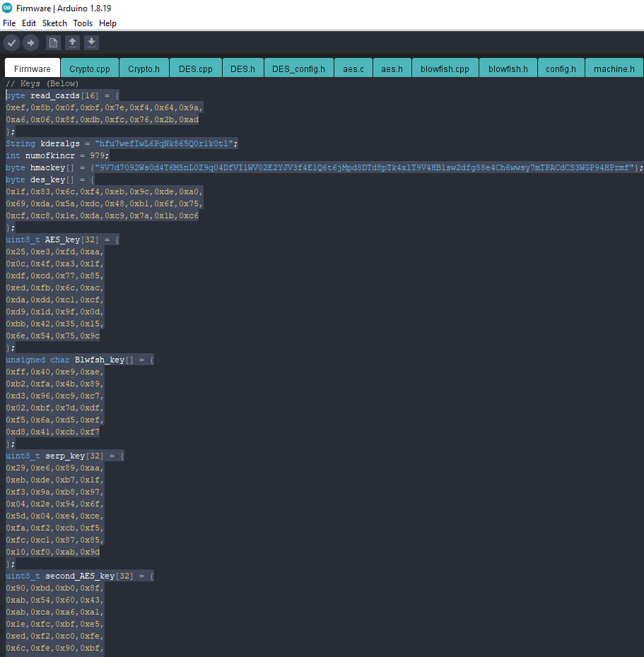This screenshot has height=657, width=644.
Task: Click the line 0xd3,0x96,0xc9,0xc7
Action: click(x=54, y=396)
